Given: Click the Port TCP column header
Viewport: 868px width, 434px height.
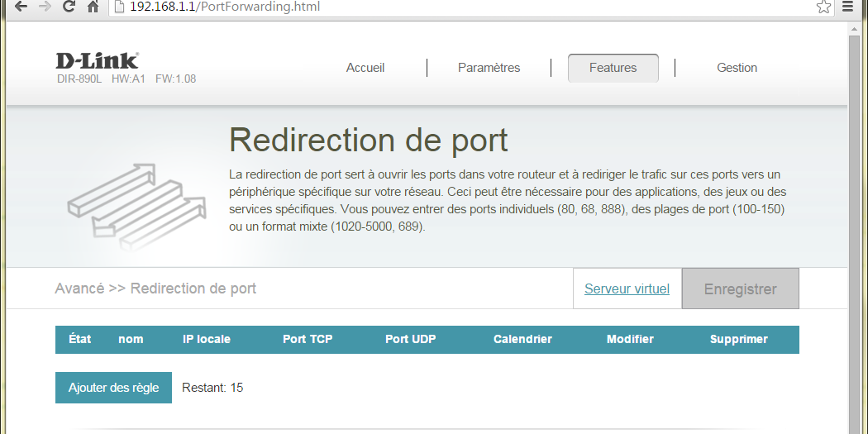Looking at the screenshot, I should [308, 339].
